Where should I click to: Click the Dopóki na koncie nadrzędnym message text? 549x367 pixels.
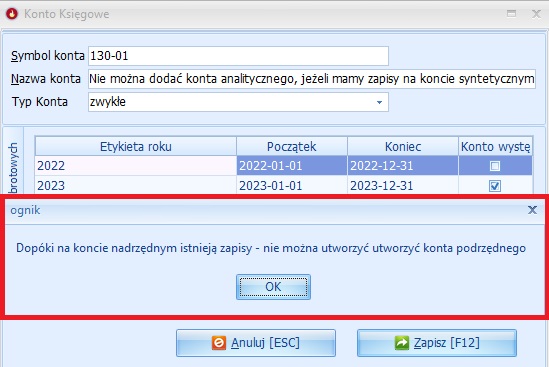point(271,248)
